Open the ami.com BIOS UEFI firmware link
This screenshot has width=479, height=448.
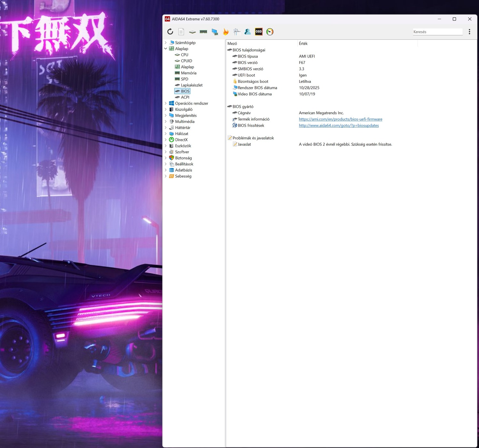pos(340,119)
